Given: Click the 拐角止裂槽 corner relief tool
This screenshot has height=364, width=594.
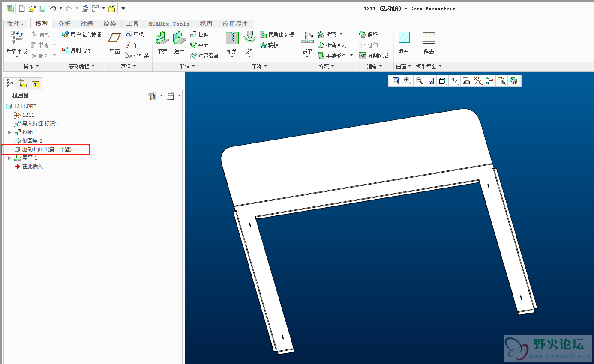Looking at the screenshot, I should [277, 34].
